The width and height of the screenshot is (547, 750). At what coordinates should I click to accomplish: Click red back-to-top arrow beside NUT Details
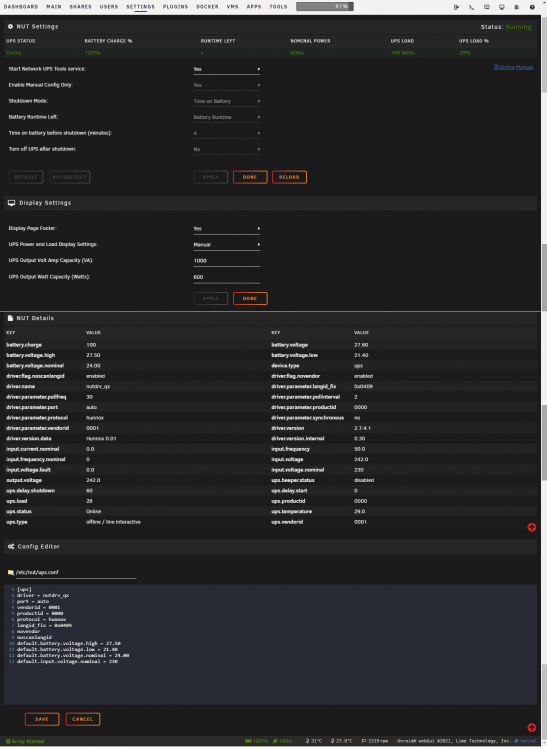tap(532, 528)
